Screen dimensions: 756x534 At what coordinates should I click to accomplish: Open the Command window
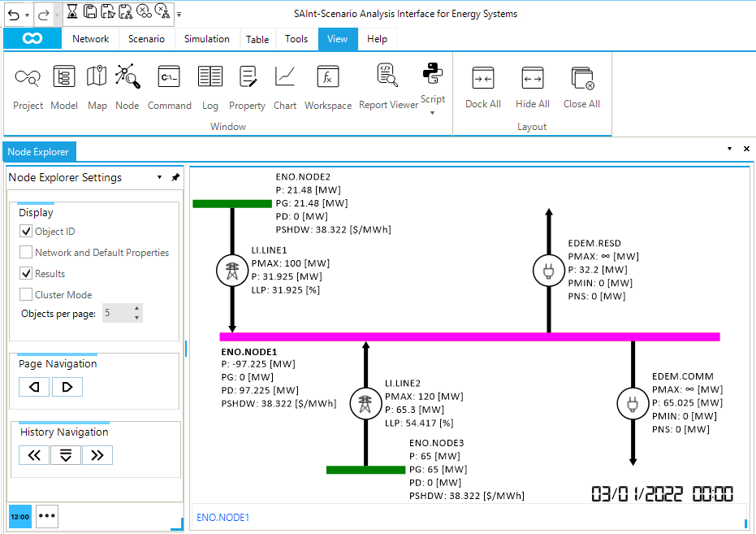coord(169,87)
